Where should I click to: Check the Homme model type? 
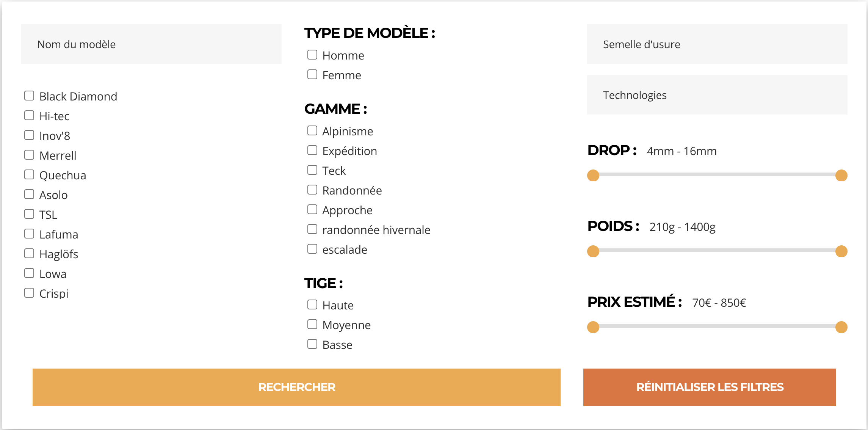pyautogui.click(x=312, y=55)
